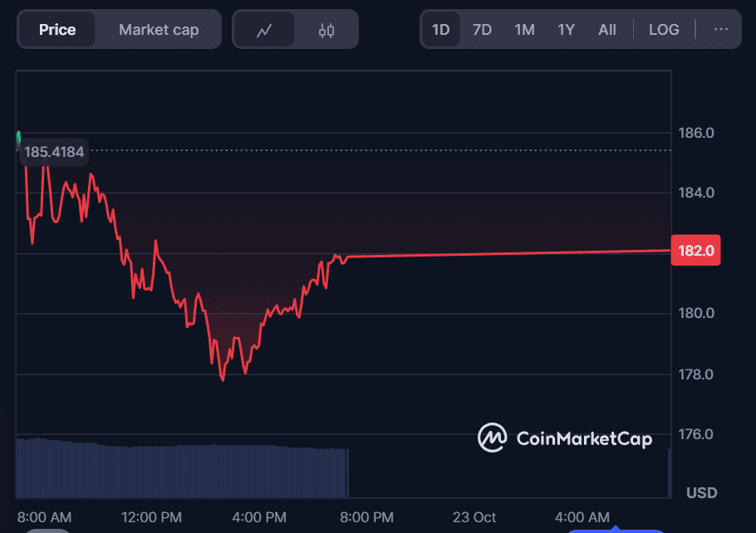The width and height of the screenshot is (756, 533).
Task: Open the more options ellipsis menu
Action: point(720,30)
